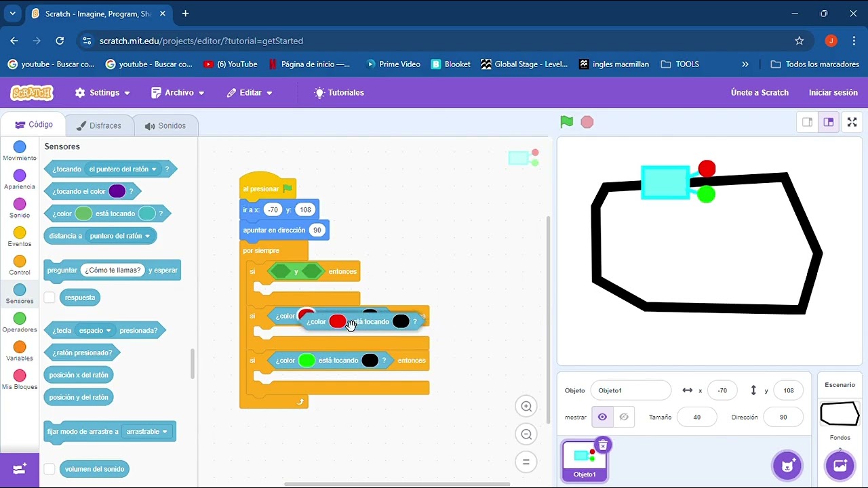Open choose a sprite cat button
868x488 pixels.
click(x=787, y=466)
